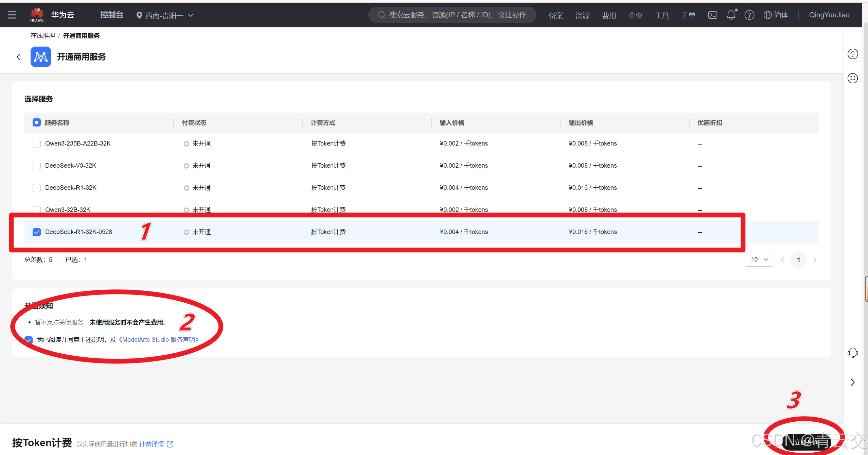Check the Qwen3-32B-32K service checkbox
This screenshot has width=868, height=455.
click(x=37, y=209)
